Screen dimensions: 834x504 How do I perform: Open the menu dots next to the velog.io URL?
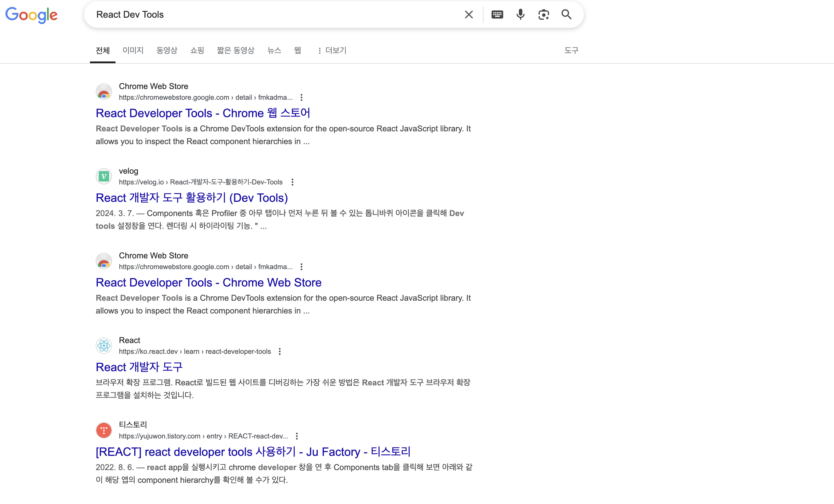pyautogui.click(x=293, y=182)
